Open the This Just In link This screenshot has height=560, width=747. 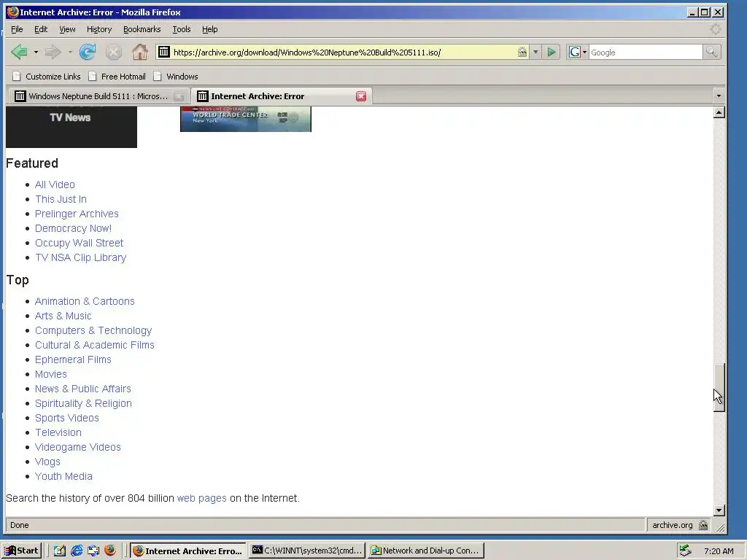click(61, 199)
